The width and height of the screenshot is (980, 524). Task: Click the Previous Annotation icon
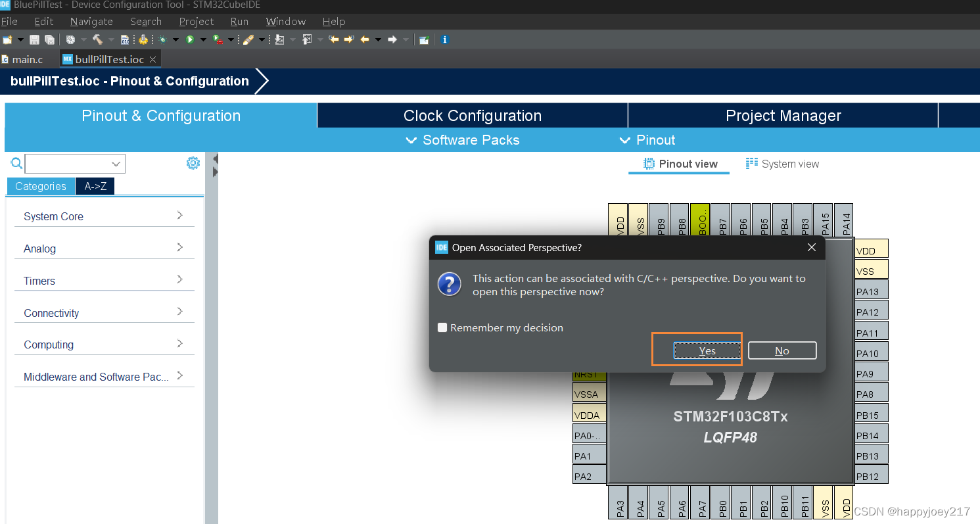click(x=306, y=39)
